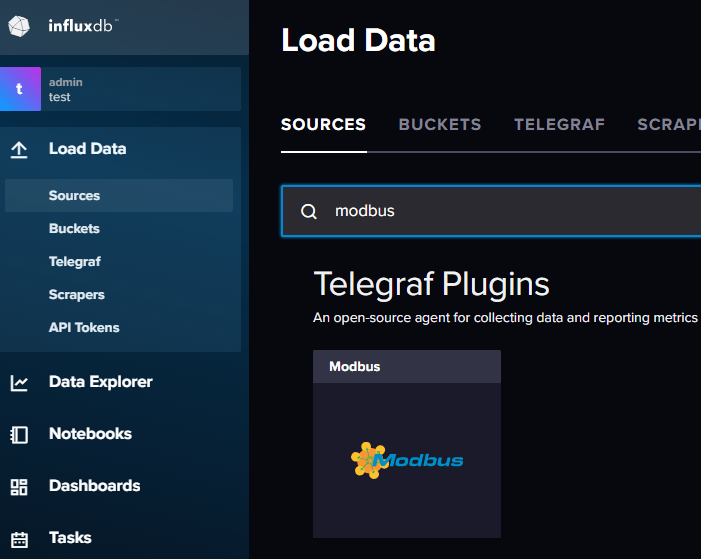701x559 pixels.
Task: Open the Modbus plugin card
Action: (x=407, y=445)
